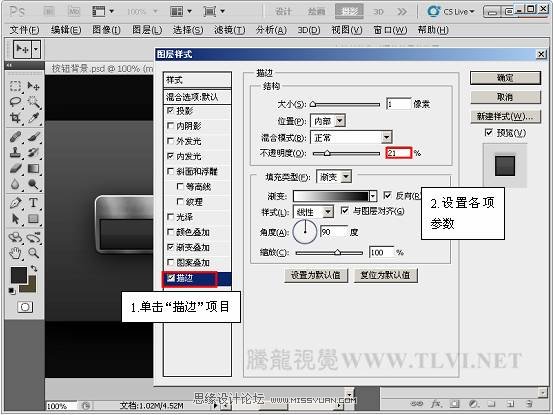Click the stroke 大小 size slider
The height and width of the screenshot is (415, 553).
345,105
